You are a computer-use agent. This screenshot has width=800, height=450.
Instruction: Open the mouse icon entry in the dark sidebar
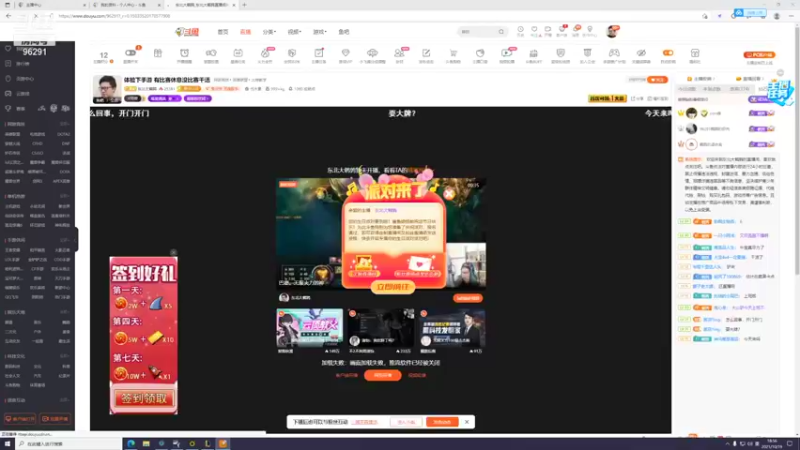click(8, 79)
